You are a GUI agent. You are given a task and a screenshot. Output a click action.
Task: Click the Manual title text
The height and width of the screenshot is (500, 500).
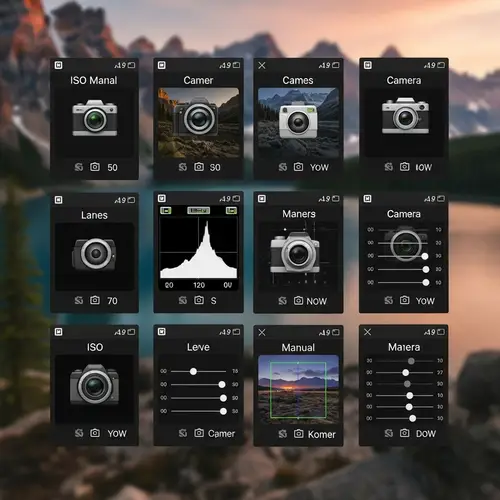(x=298, y=348)
